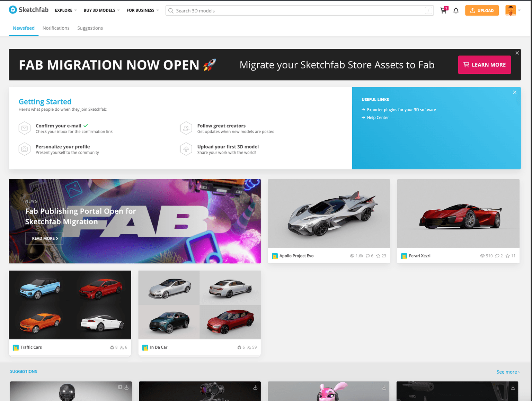Open the Help Center link
This screenshot has width=532, height=401.
378,117
